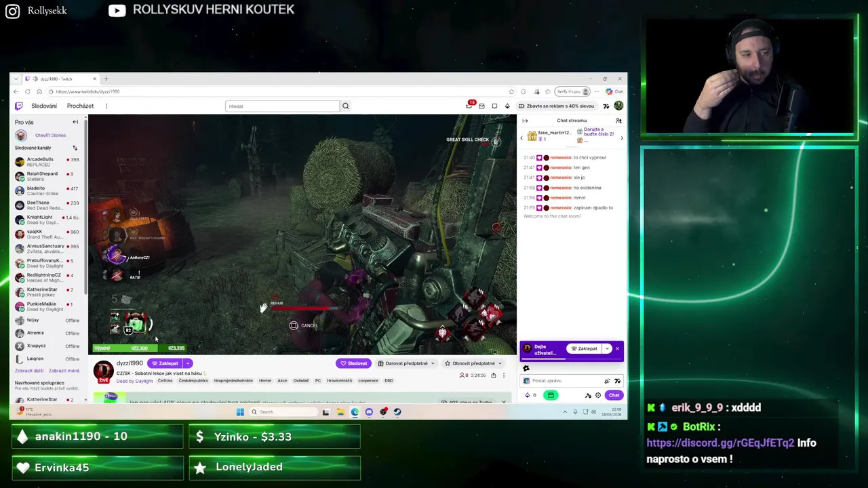Screen dimensions: 868x488
Task: Click the Dead by Daylight game link
Action: pos(134,381)
